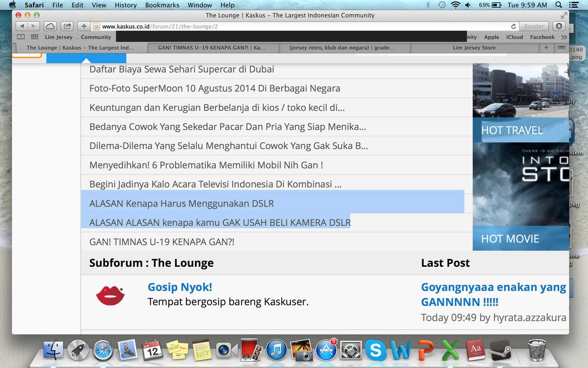Open a new tab with the tab bar plus

coord(546,48)
